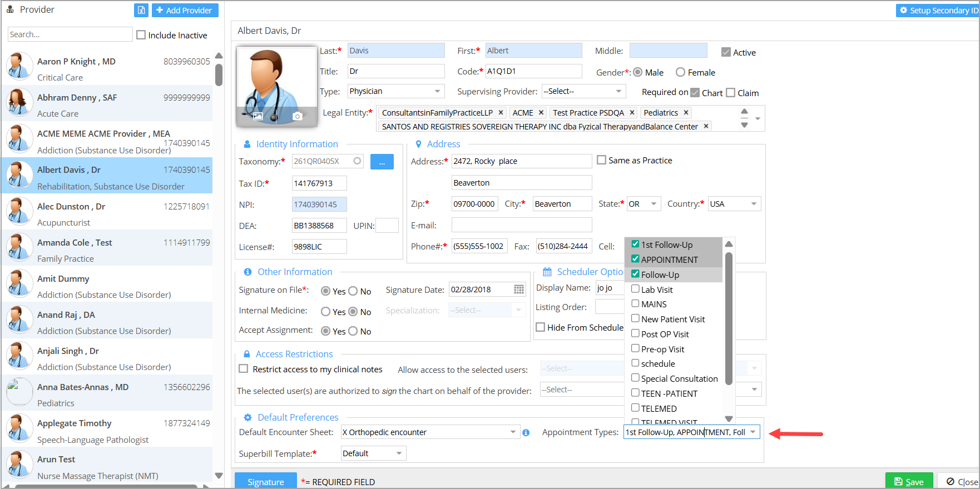Viewport: 980px width, 489px height.
Task: Select the Female gender radio button
Action: 680,72
